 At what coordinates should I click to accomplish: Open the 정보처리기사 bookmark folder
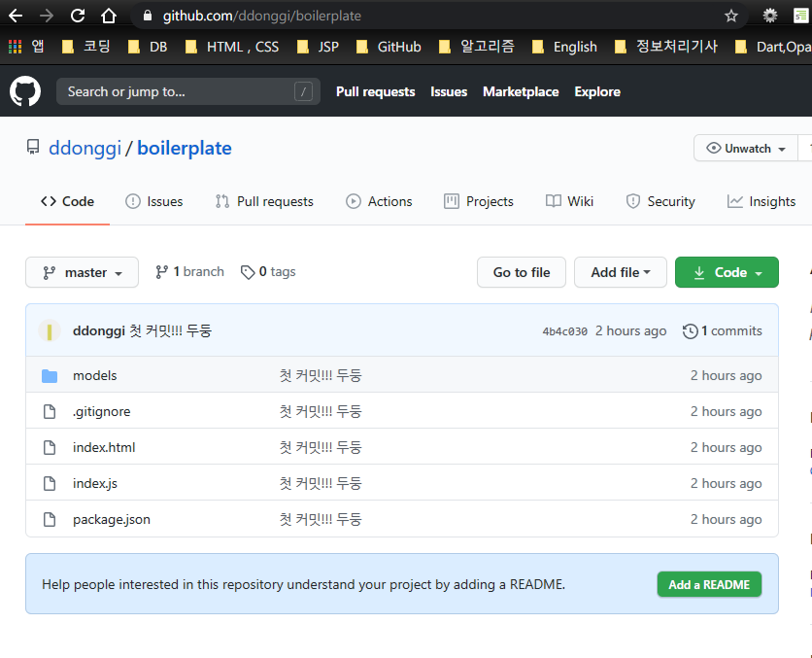pyautogui.click(x=666, y=47)
